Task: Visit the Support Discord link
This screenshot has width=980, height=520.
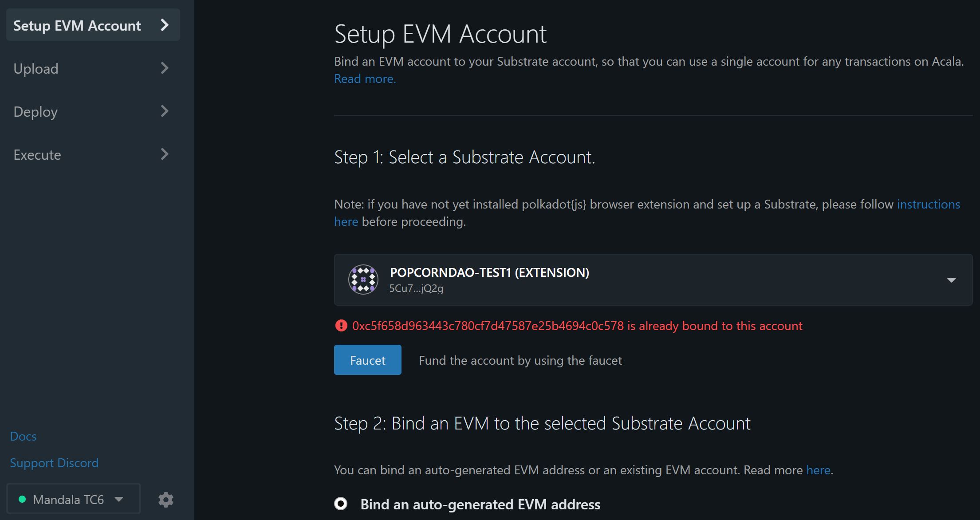Action: (54, 463)
